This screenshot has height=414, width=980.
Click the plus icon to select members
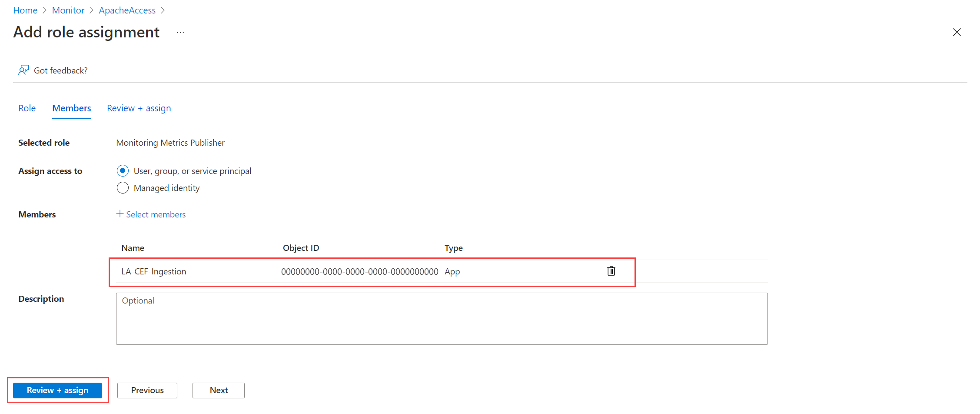(x=120, y=214)
